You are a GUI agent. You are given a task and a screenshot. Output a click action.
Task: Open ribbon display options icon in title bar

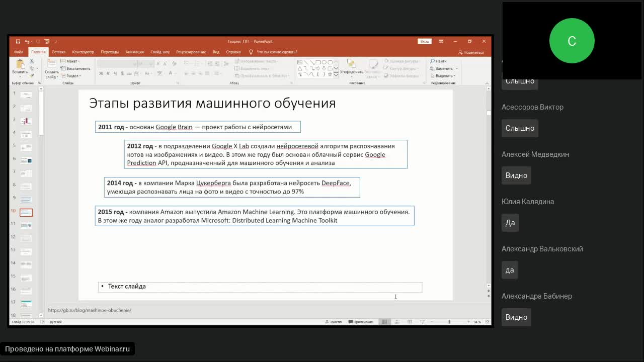pyautogui.click(x=441, y=42)
